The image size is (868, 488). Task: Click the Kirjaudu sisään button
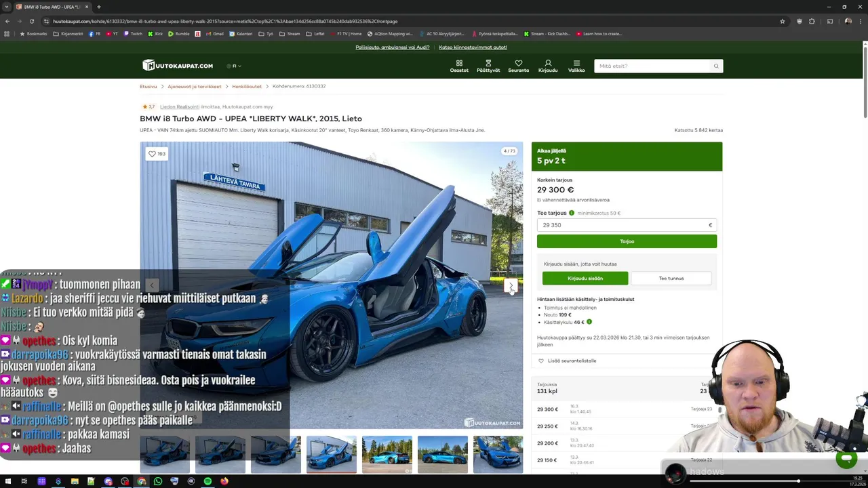coord(585,279)
